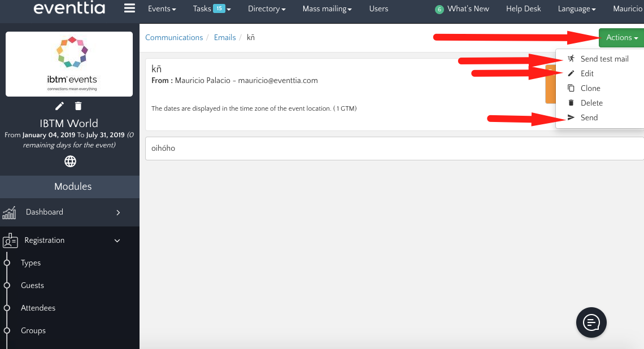Go to Communications breadcrumb link
This screenshot has width=644, height=349.
coord(174,37)
